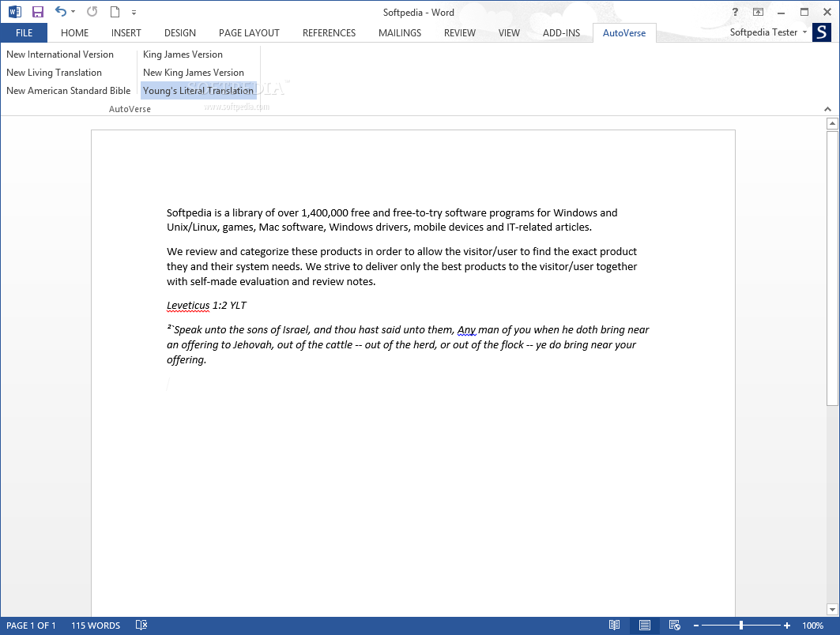Place cursor in 'We review and categorize' paragraph

(401, 266)
